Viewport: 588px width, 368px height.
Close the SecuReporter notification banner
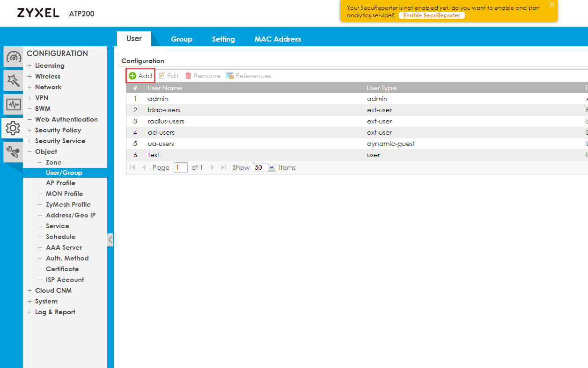(x=551, y=5)
